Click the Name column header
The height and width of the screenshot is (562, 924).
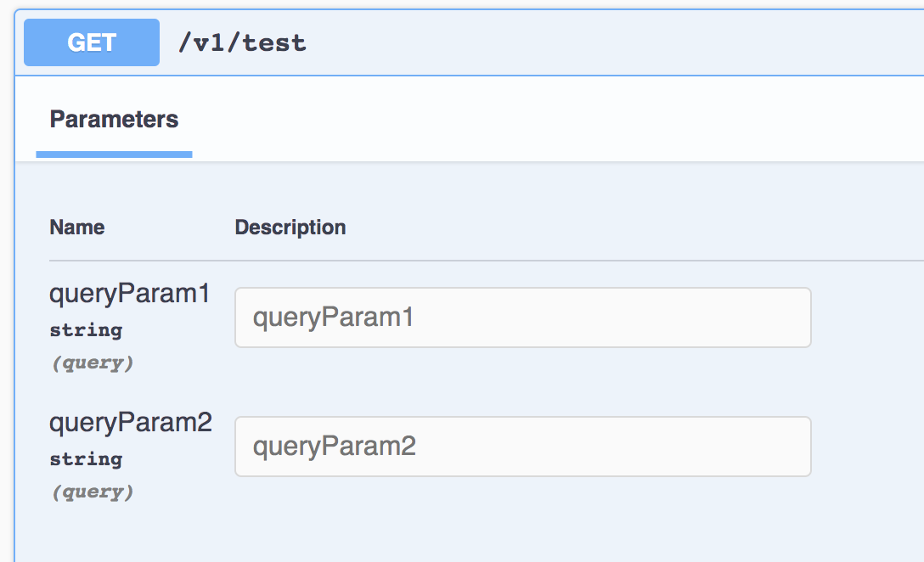tap(76, 227)
